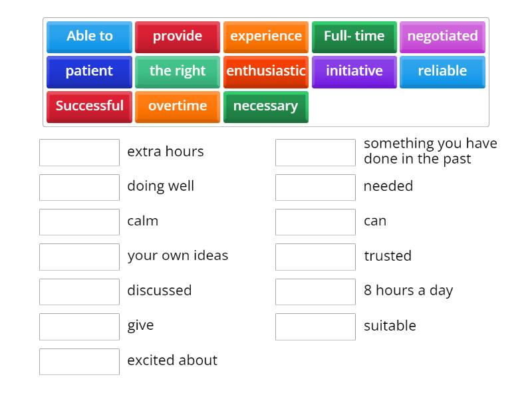Click the answer box beside "needed"

pos(315,187)
